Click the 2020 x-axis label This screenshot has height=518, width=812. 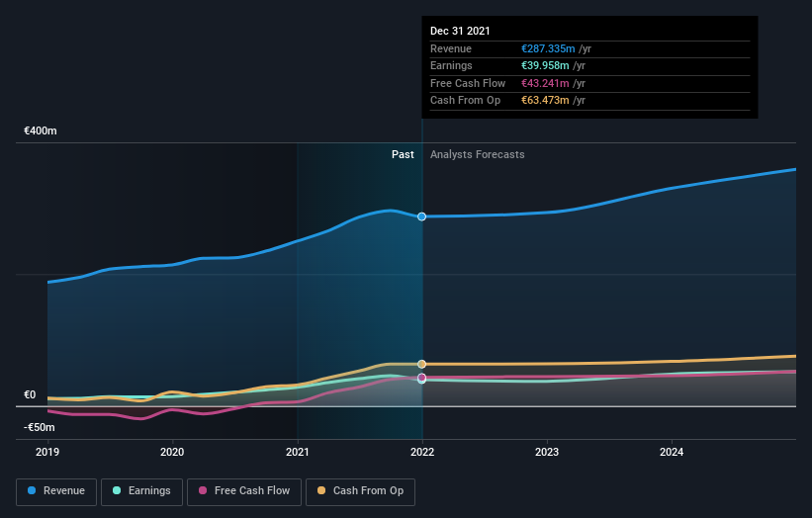tap(172, 453)
